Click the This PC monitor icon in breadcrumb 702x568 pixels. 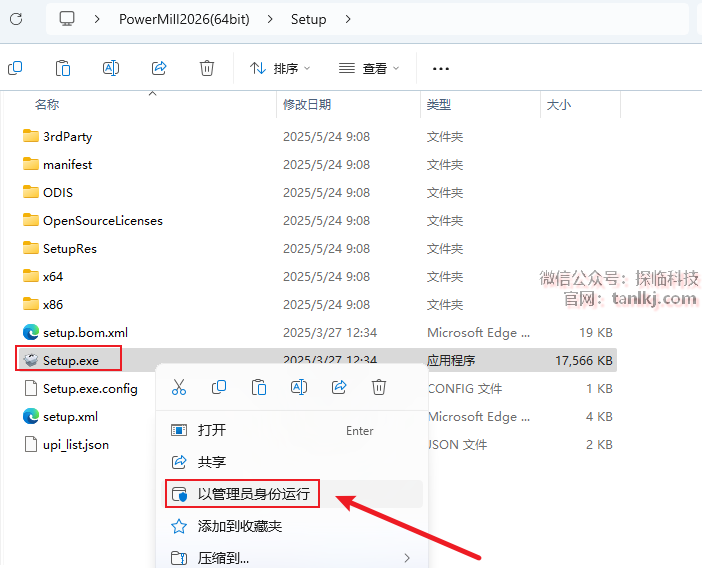[x=67, y=19]
